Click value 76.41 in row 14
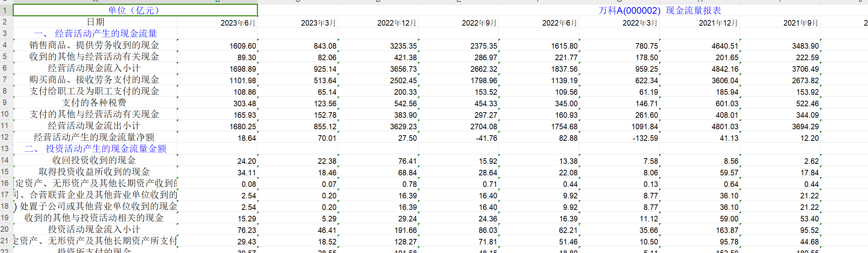 (x=408, y=161)
